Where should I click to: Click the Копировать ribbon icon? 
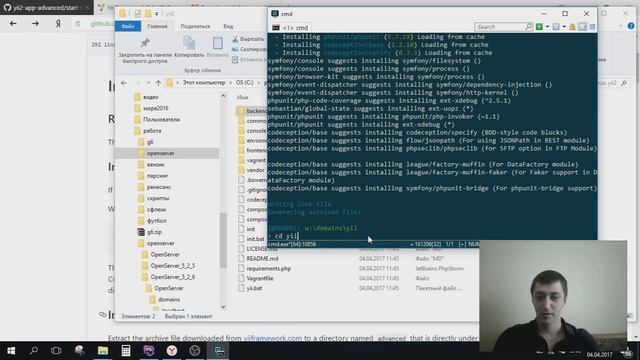[189, 43]
